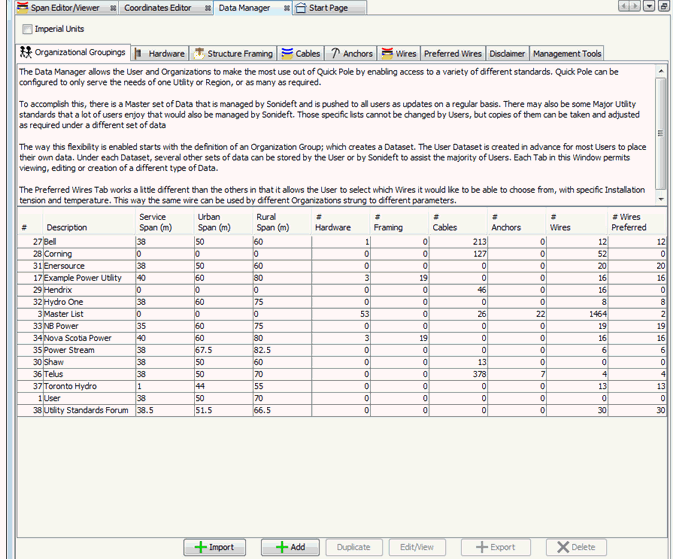Open the Preferred Wires tab
Screen dimensions: 673x559
tap(453, 54)
